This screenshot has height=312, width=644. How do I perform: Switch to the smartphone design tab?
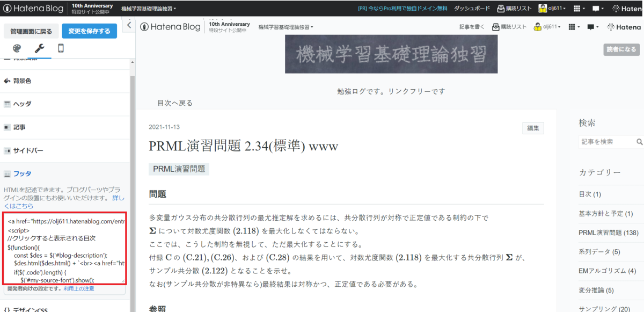(61, 48)
